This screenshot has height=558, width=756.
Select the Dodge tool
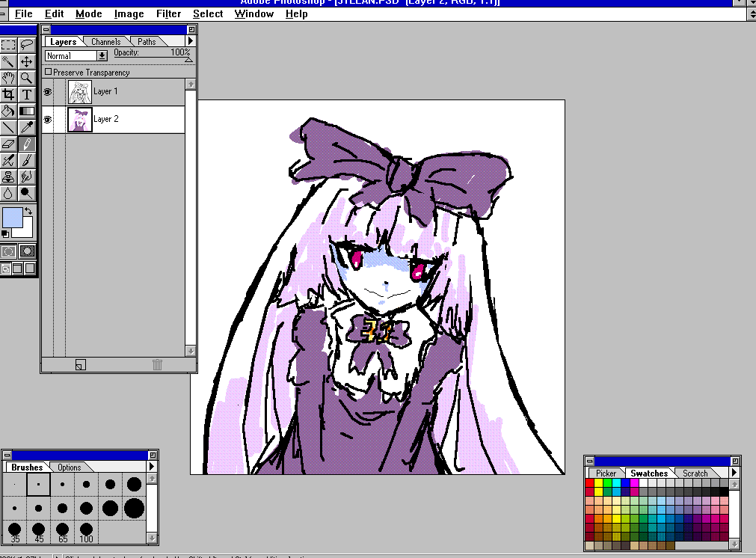click(x=26, y=194)
